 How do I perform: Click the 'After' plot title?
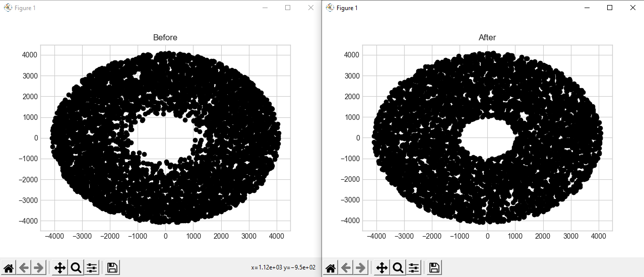487,37
